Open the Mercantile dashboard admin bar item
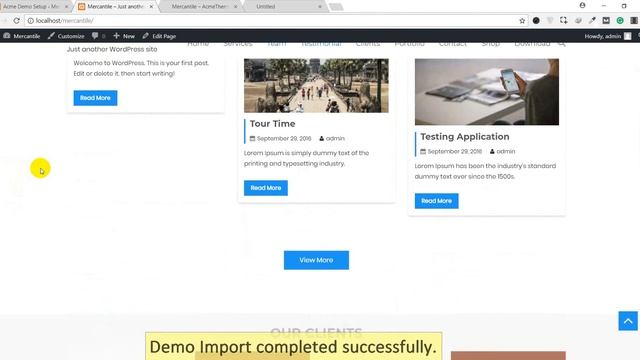 (x=22, y=36)
